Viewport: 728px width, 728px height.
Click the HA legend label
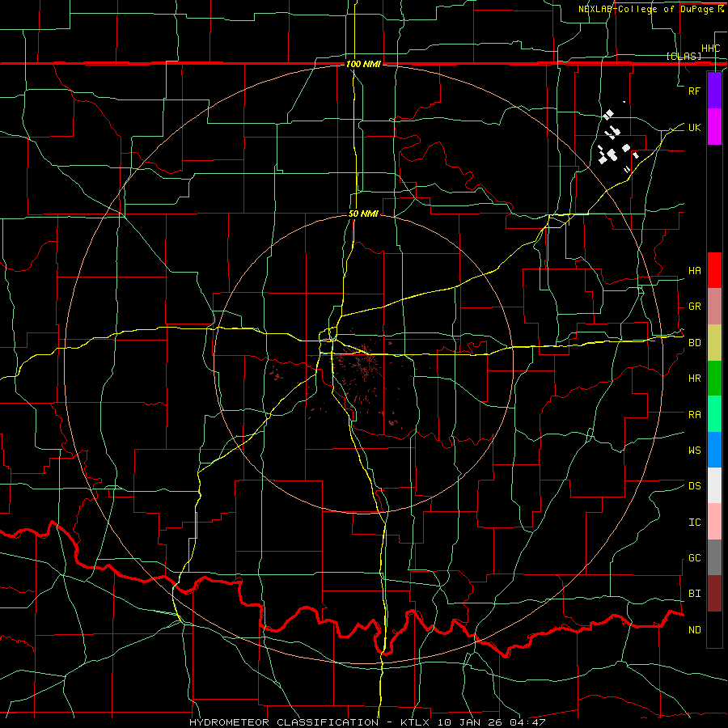694,271
